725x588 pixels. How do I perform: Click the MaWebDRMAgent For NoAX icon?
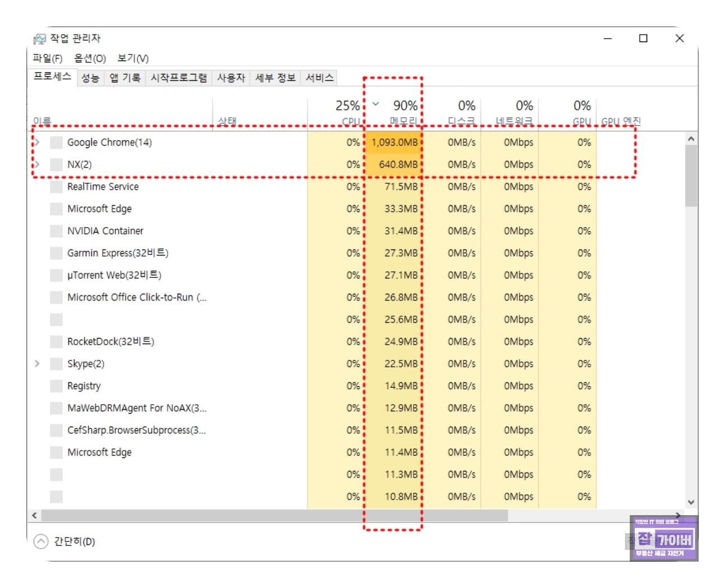pyautogui.click(x=56, y=408)
